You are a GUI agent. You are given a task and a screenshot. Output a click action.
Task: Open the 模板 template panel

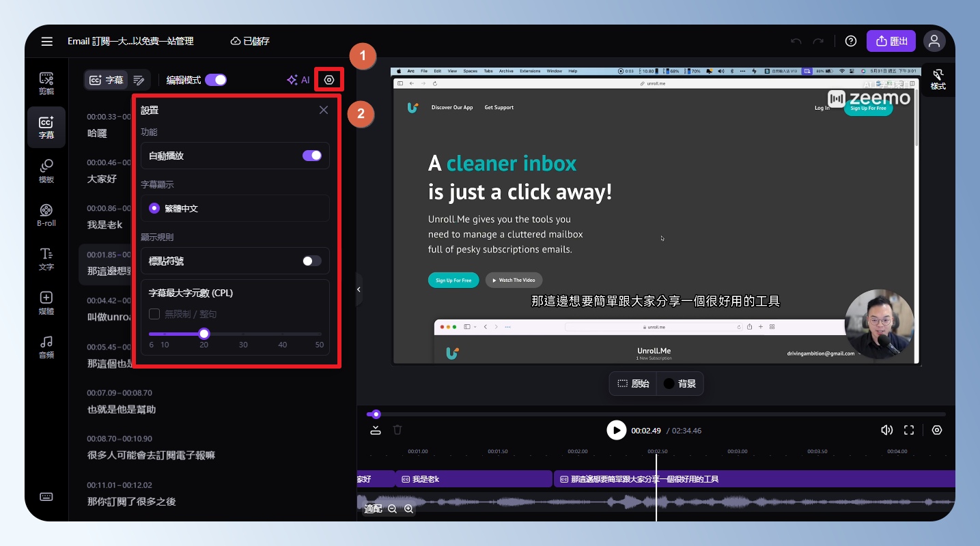coord(46,171)
